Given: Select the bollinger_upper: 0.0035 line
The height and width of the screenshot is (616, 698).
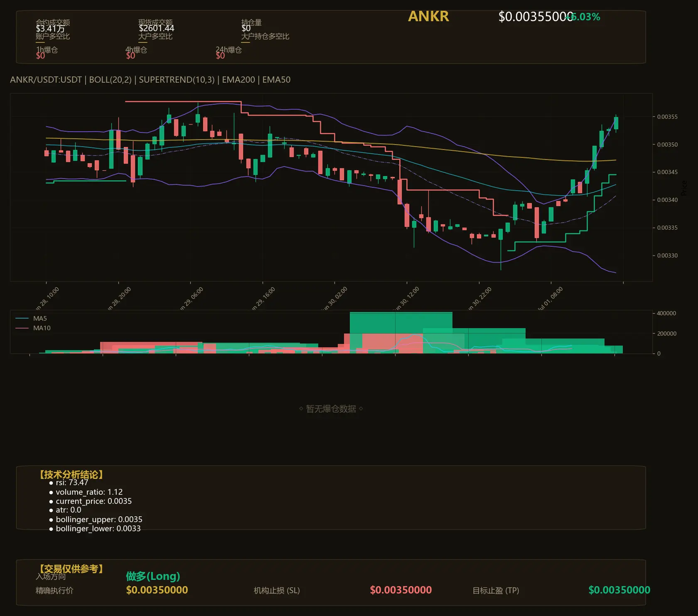Looking at the screenshot, I should coord(99,520).
